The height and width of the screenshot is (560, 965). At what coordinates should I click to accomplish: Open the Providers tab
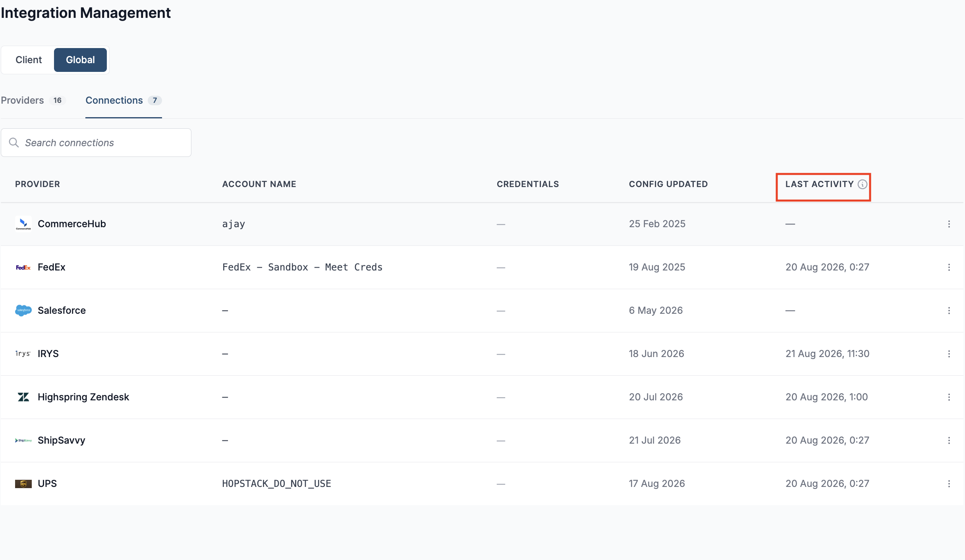coord(33,100)
